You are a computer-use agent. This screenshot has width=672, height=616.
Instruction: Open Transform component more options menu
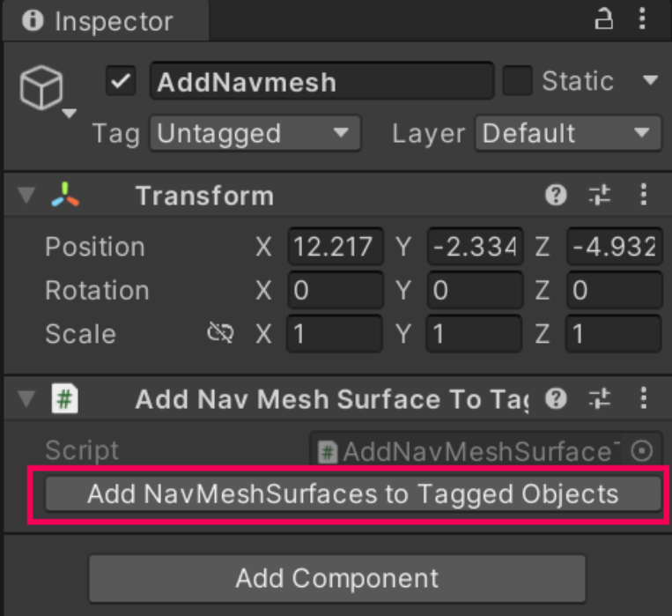coord(645,196)
